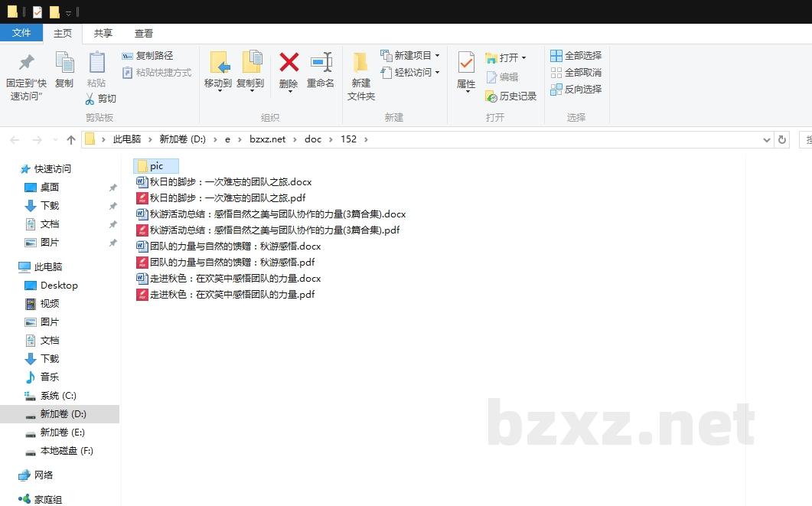Click the New Folder icon
812x506 pixels.
[360, 63]
